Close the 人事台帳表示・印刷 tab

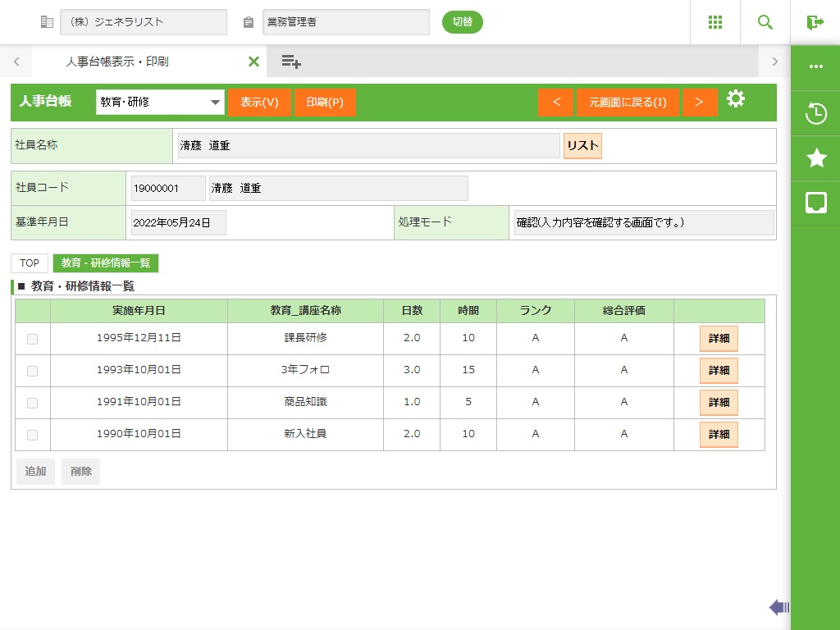[253, 62]
